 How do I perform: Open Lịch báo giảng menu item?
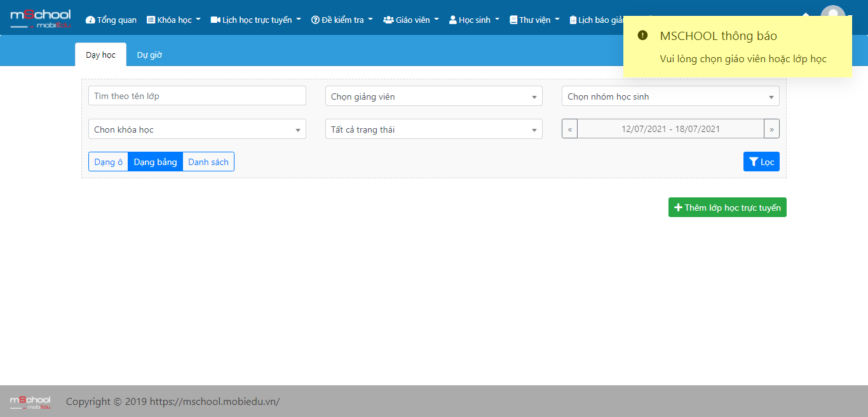tap(597, 20)
